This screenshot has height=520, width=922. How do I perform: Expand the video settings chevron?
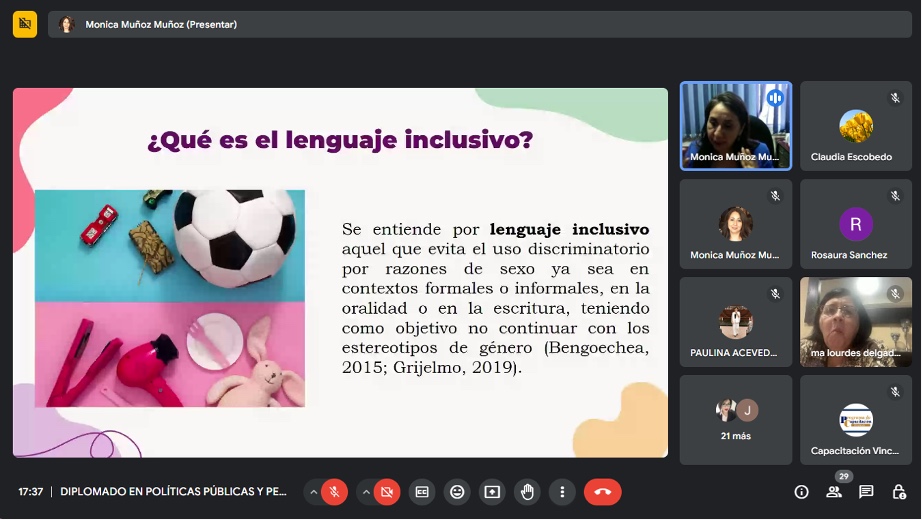[366, 492]
